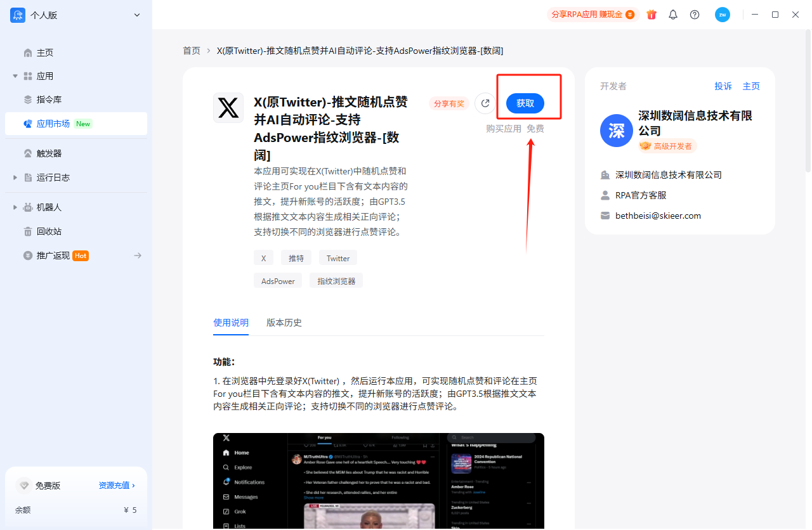Select 应用 in the sidebar
The height and width of the screenshot is (530, 812).
coord(45,76)
